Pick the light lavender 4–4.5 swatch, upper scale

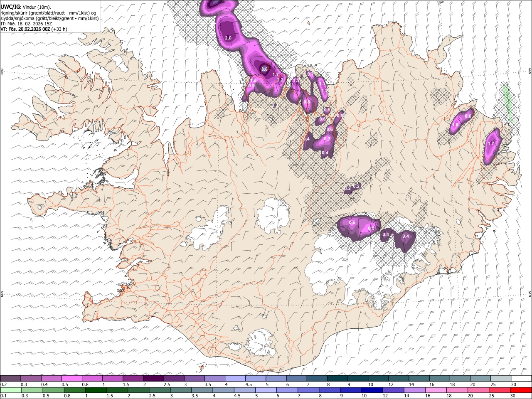click(x=235, y=378)
